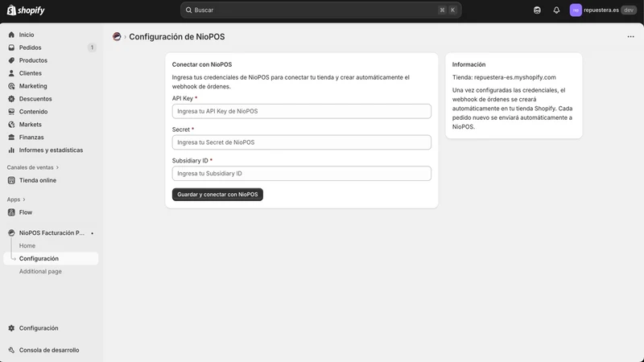Click the Consola de desarrollo icon
Viewport: 644px width, 362px height.
11,350
